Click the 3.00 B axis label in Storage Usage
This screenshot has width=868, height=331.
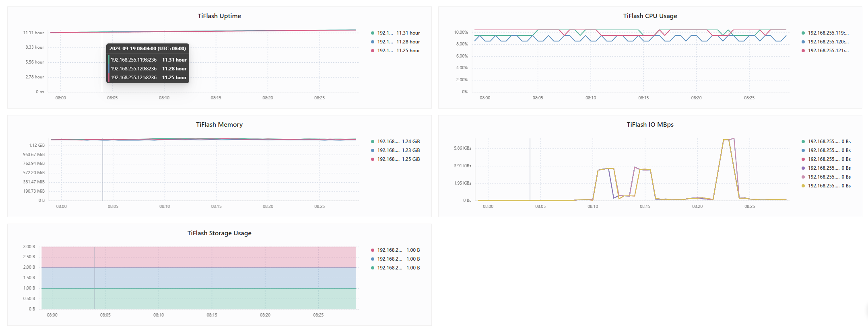coord(29,247)
